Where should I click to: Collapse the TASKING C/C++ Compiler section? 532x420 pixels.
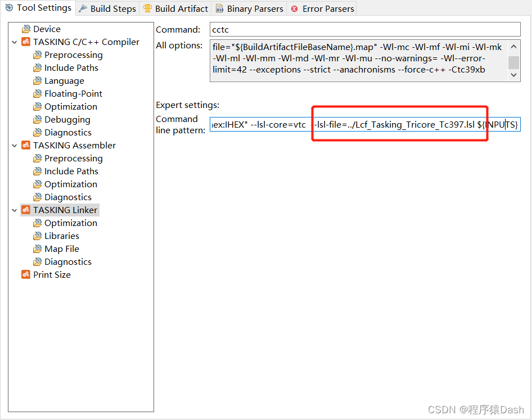point(14,42)
